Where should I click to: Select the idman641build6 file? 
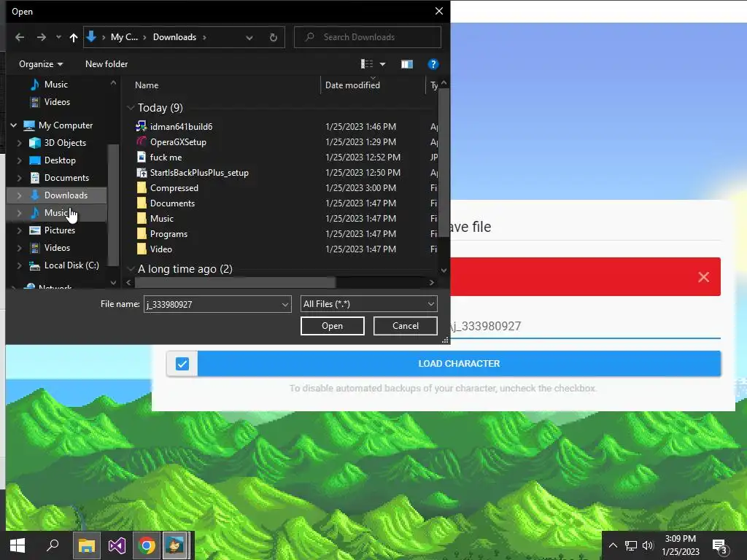tap(181, 127)
